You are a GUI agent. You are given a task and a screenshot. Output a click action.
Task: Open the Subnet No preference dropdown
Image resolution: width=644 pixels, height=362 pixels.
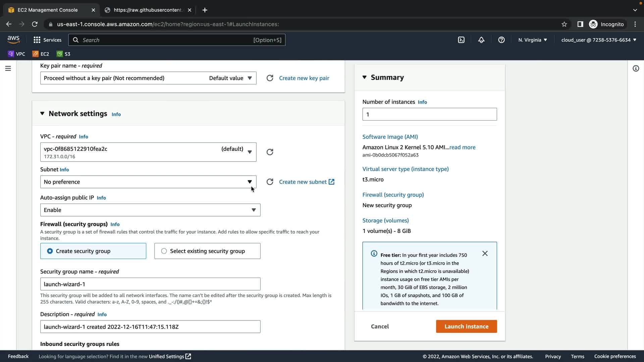point(148,182)
